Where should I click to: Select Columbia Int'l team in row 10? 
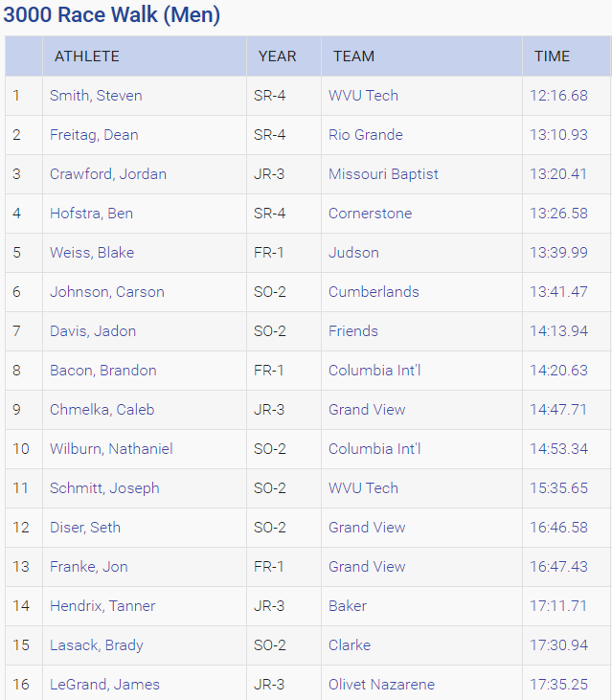click(x=374, y=449)
